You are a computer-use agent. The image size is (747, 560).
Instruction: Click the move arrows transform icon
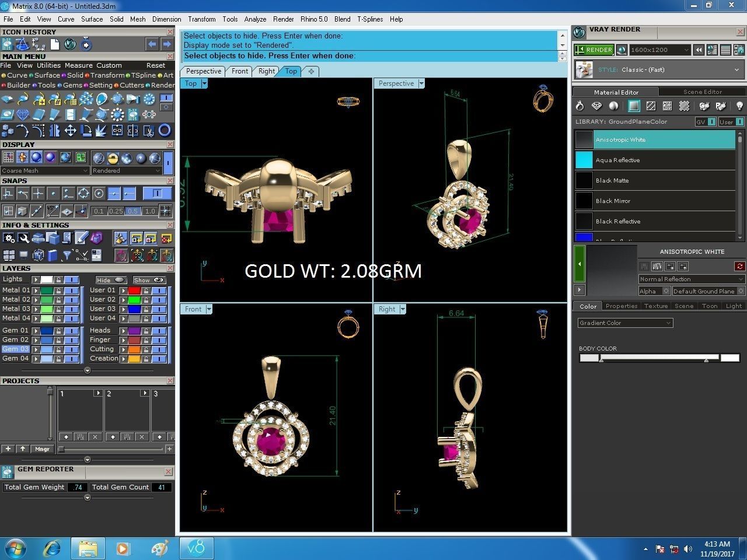(x=71, y=130)
